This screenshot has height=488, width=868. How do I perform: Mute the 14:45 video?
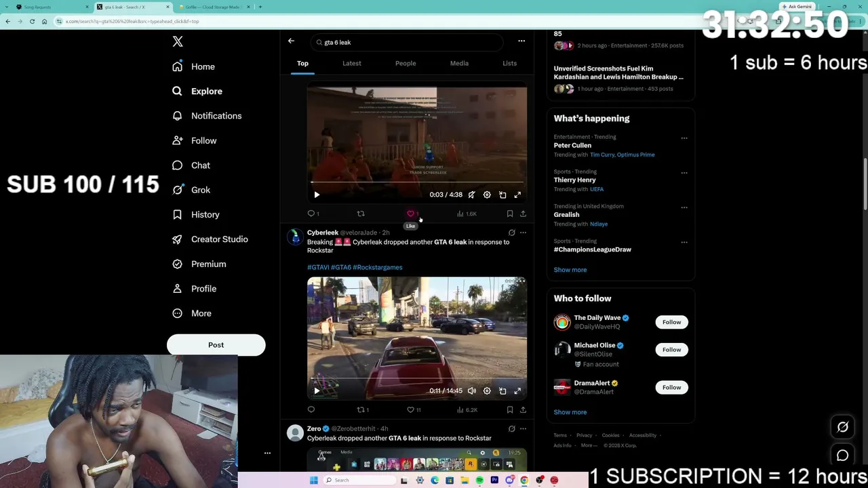(x=471, y=390)
